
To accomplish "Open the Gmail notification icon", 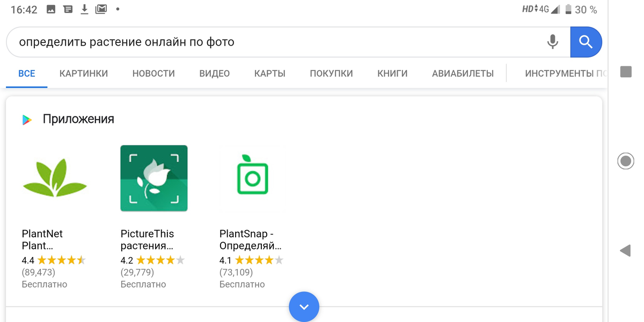I will click(101, 9).
